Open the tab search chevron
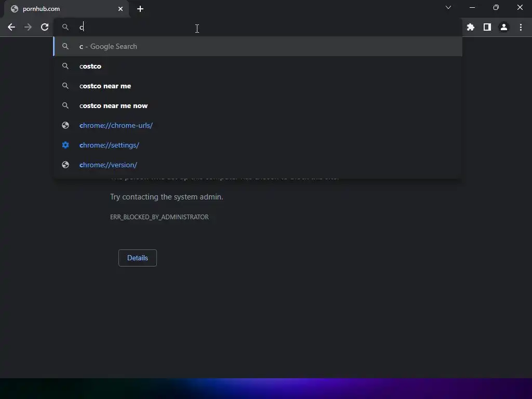This screenshot has width=532, height=399. point(448,7)
